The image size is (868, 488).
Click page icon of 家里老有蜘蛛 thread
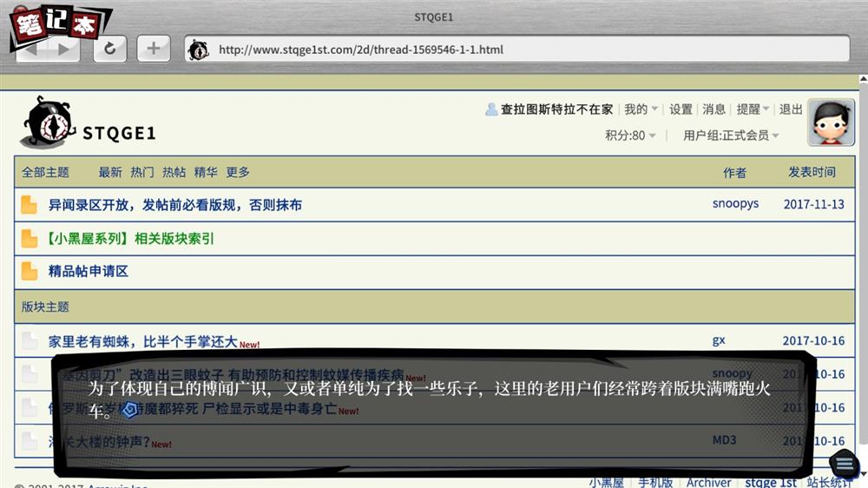pos(29,340)
